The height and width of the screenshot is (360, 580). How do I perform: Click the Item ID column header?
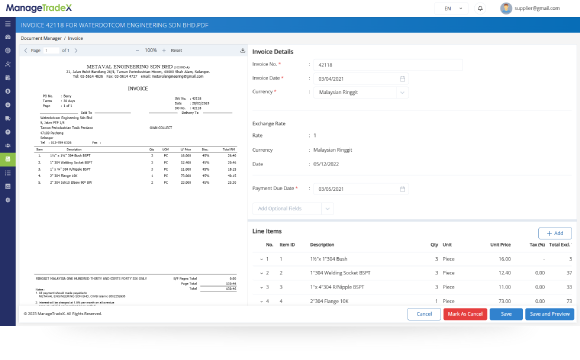(x=287, y=245)
